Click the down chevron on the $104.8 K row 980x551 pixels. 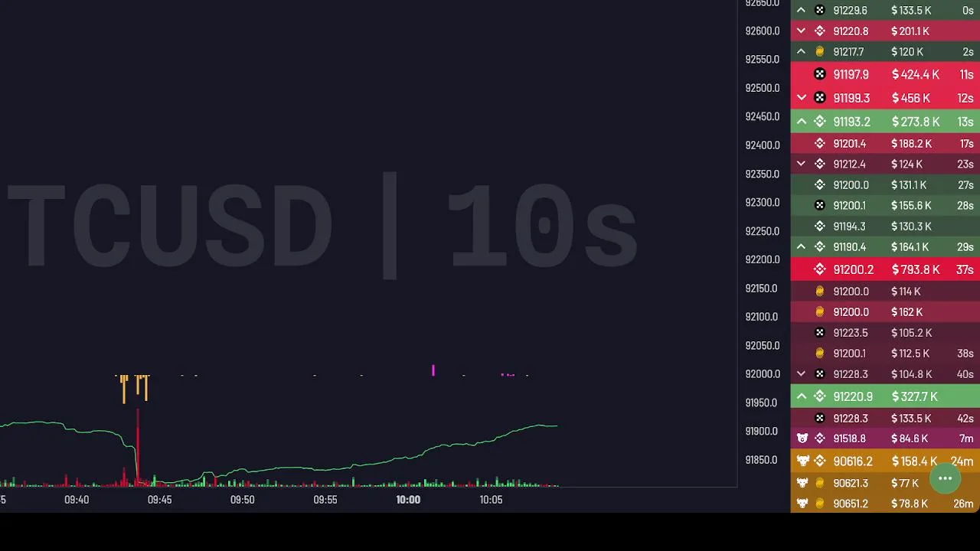coord(801,374)
